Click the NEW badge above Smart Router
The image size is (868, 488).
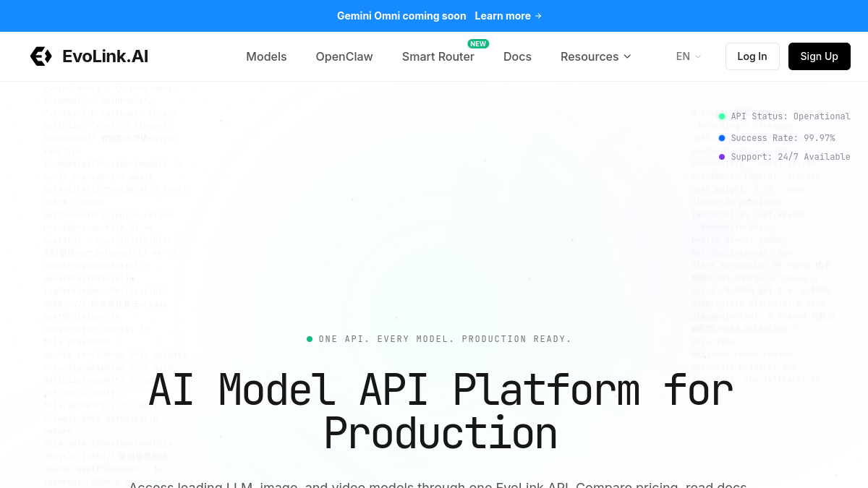(478, 43)
